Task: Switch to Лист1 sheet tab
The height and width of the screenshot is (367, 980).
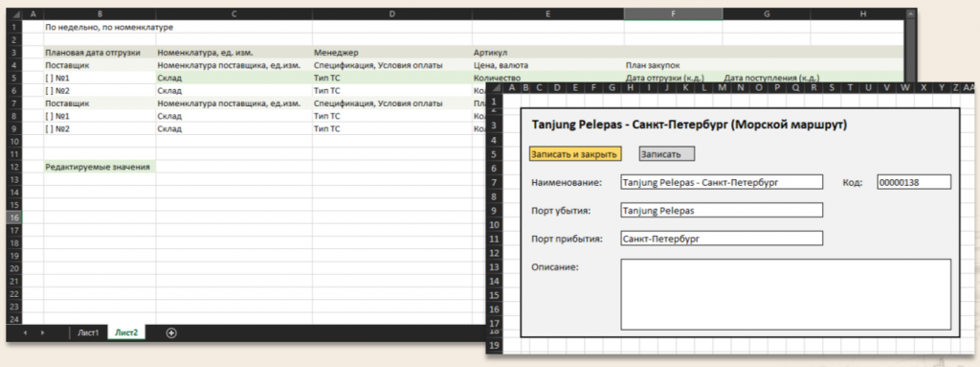Action: point(88,333)
